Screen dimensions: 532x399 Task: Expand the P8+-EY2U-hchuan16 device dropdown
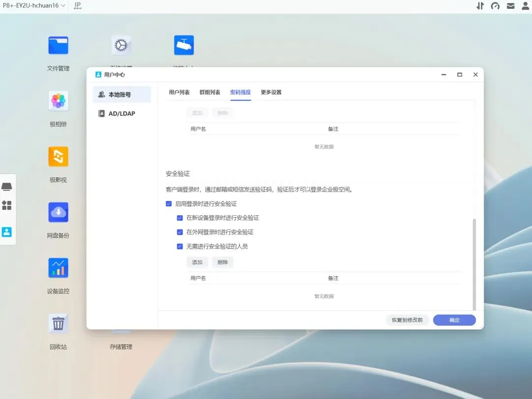coord(34,5)
